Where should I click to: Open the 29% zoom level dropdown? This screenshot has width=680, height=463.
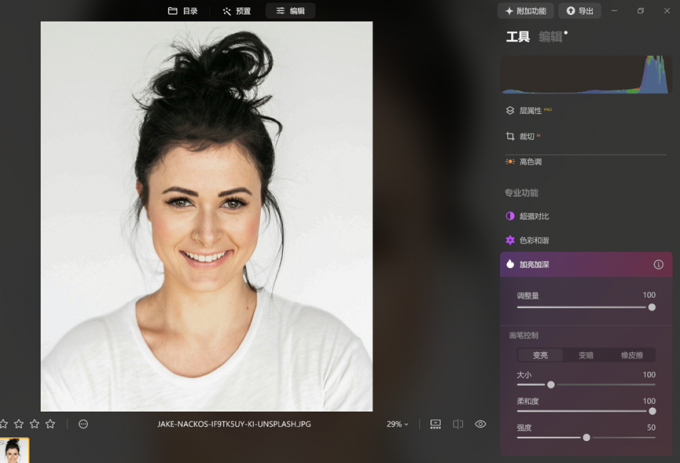(x=398, y=424)
